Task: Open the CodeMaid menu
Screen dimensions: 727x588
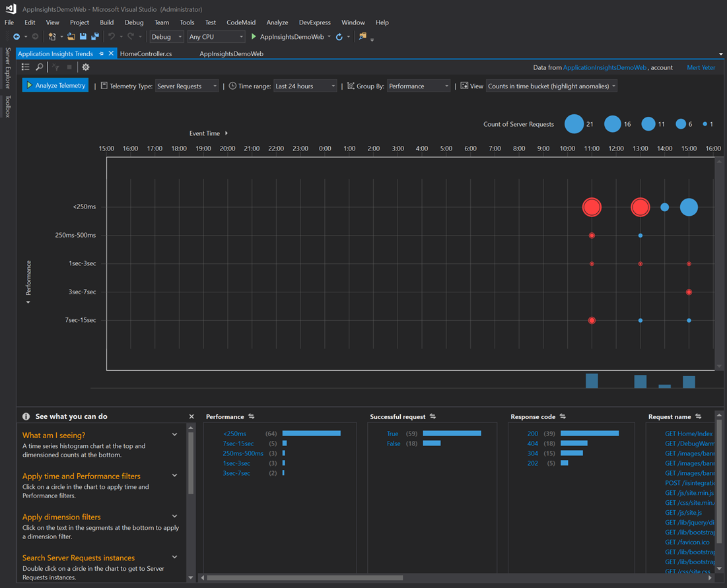Action: tap(241, 22)
